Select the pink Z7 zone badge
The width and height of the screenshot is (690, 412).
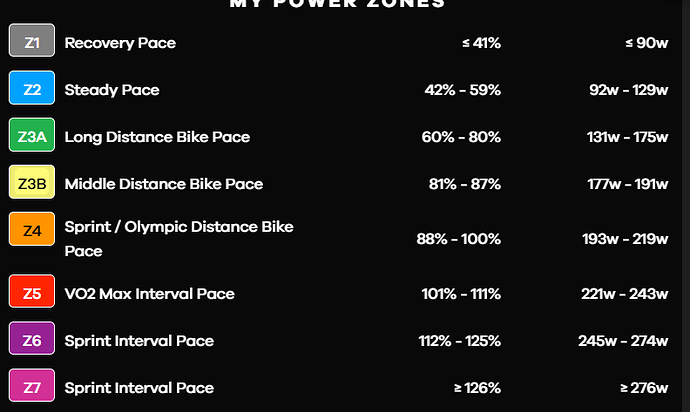coord(32,386)
